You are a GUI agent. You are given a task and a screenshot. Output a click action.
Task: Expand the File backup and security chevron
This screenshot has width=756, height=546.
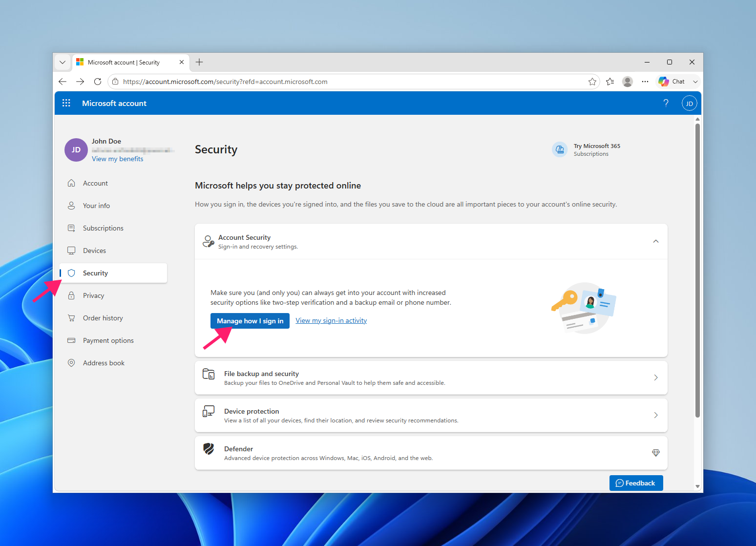[x=656, y=378]
